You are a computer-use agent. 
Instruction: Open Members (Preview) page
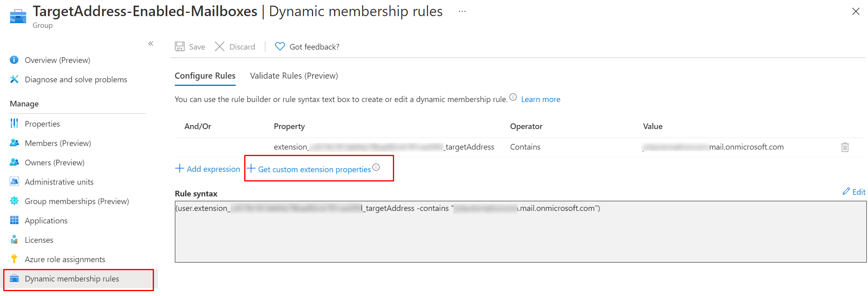tap(58, 143)
